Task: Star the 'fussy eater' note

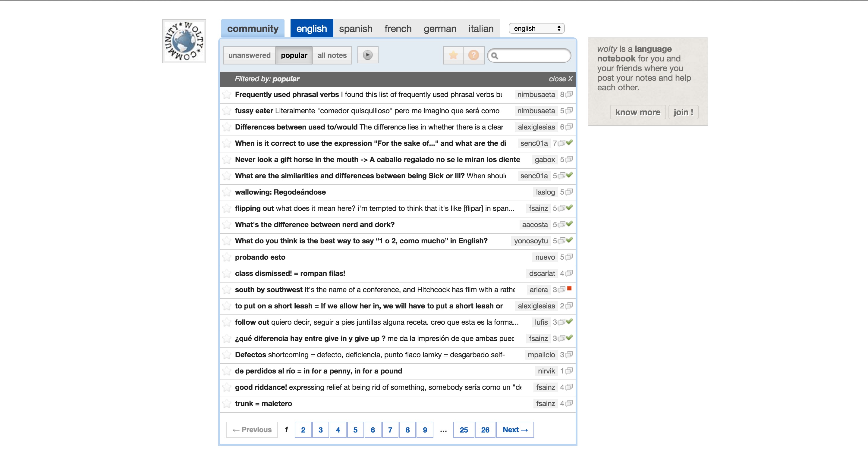Action: click(227, 111)
